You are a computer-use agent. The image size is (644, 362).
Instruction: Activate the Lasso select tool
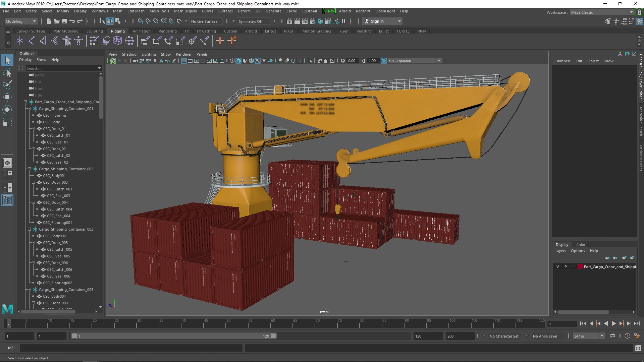coord(7,72)
